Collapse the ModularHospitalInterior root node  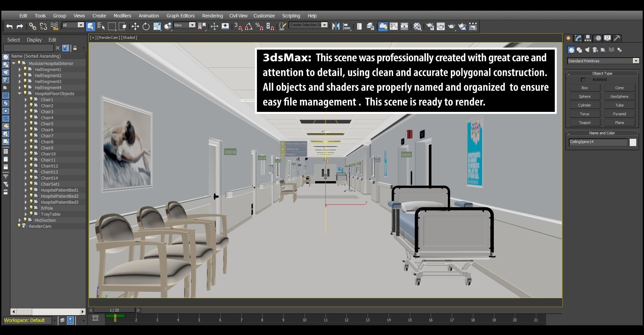(14, 63)
